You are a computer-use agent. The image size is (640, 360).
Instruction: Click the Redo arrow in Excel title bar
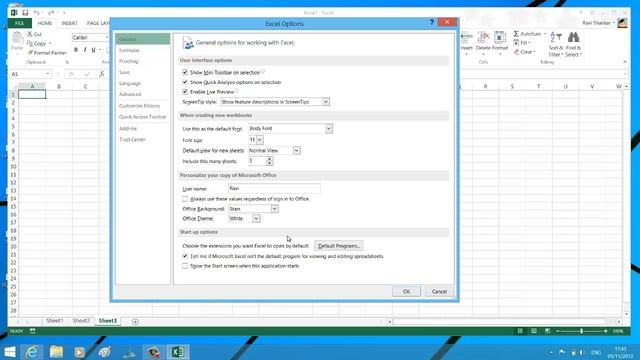coord(51,13)
